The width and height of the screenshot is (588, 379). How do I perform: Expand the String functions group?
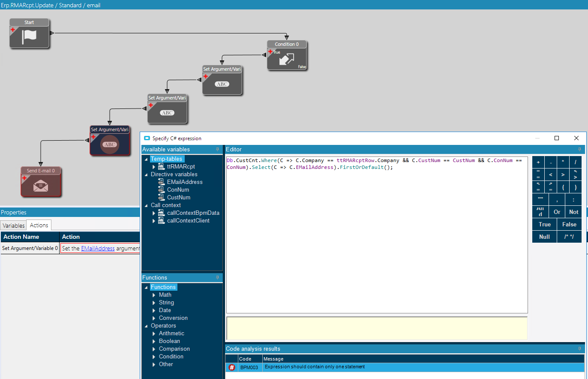(154, 303)
